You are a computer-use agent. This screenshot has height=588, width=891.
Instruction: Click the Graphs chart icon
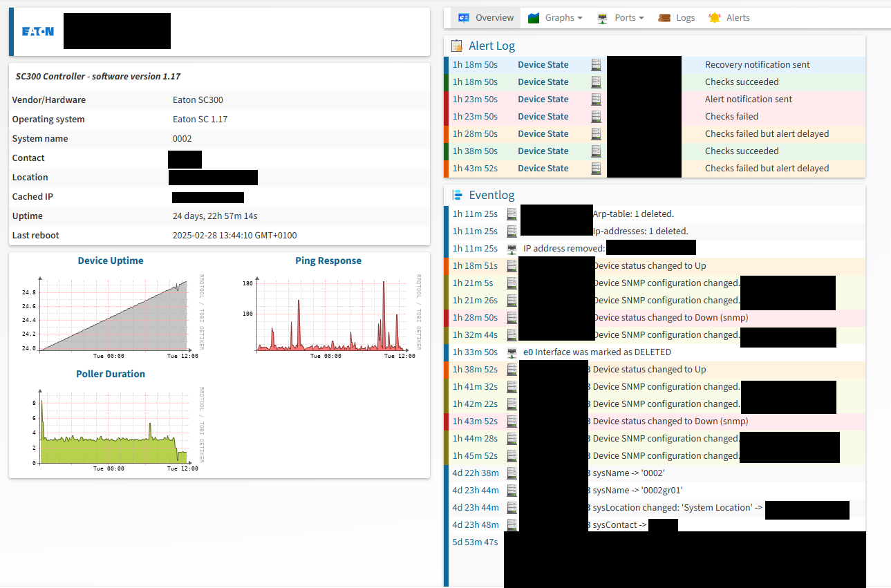[534, 18]
